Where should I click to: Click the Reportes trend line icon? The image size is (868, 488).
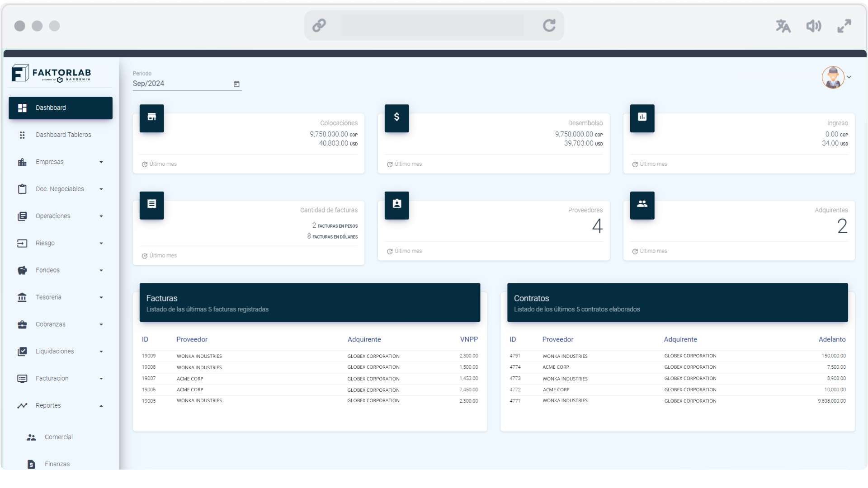click(x=22, y=406)
